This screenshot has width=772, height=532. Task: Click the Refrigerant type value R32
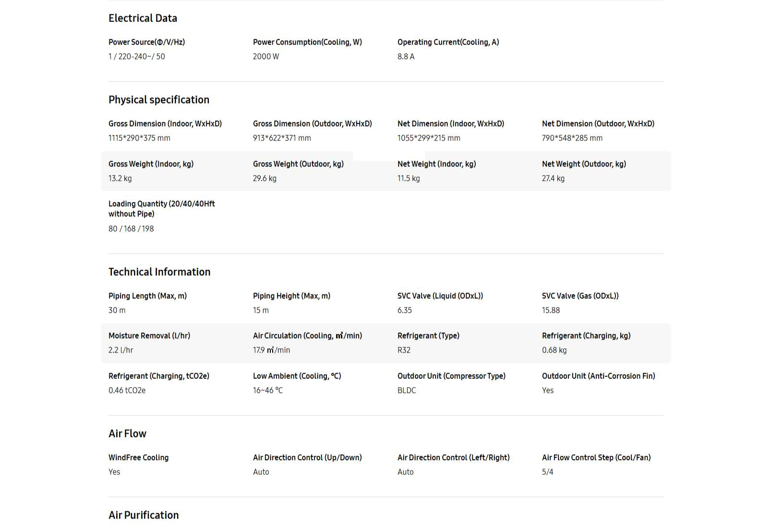[x=404, y=350]
